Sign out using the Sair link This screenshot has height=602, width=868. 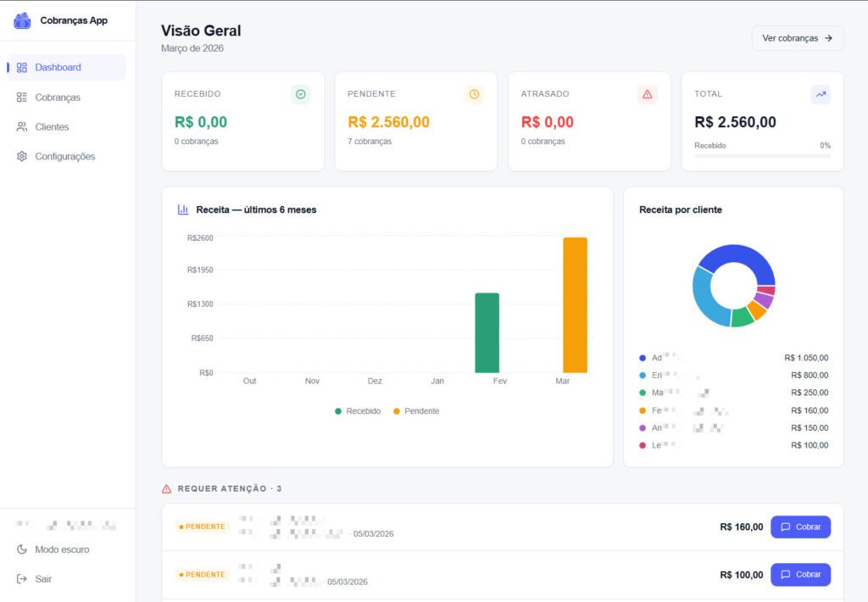point(42,579)
